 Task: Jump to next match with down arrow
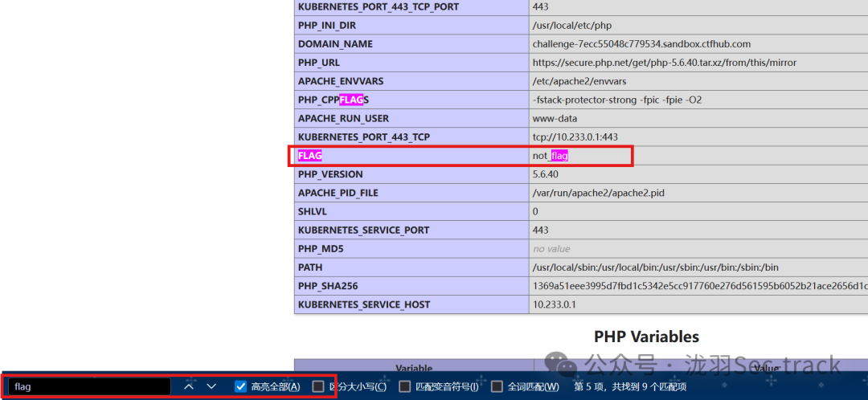tap(211, 386)
